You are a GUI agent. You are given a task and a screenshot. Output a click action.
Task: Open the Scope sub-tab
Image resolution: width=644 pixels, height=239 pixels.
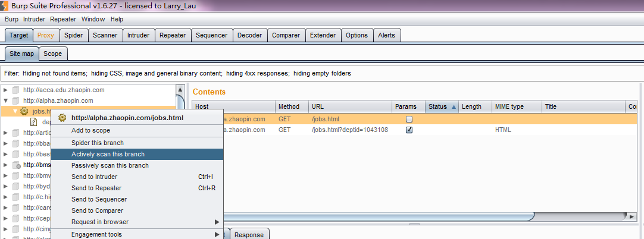pyautogui.click(x=52, y=54)
